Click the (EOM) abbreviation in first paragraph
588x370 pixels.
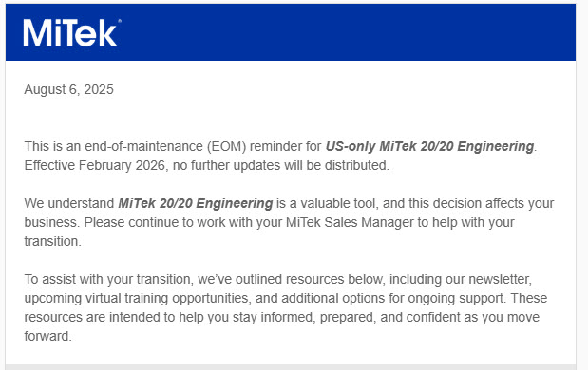click(226, 146)
